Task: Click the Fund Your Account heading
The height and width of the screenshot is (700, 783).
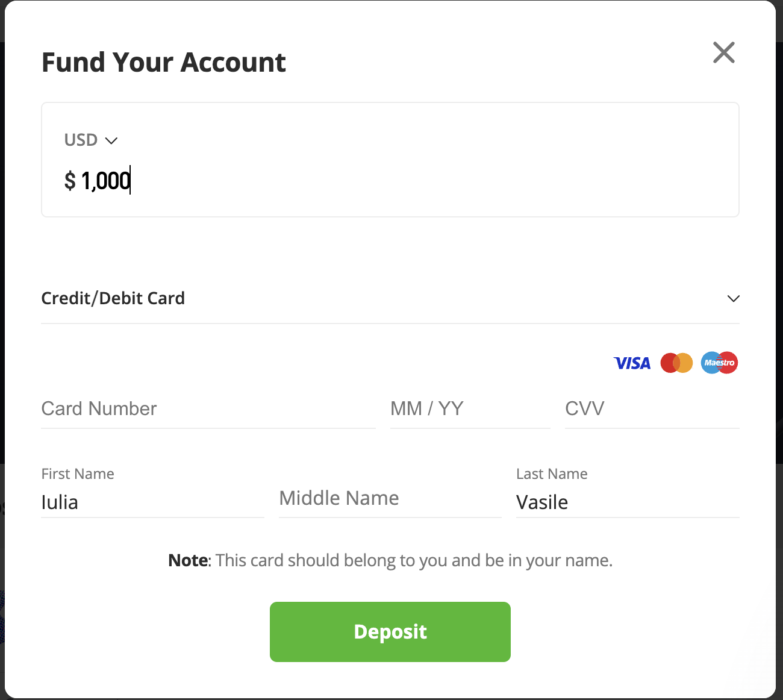Action: pos(164,63)
